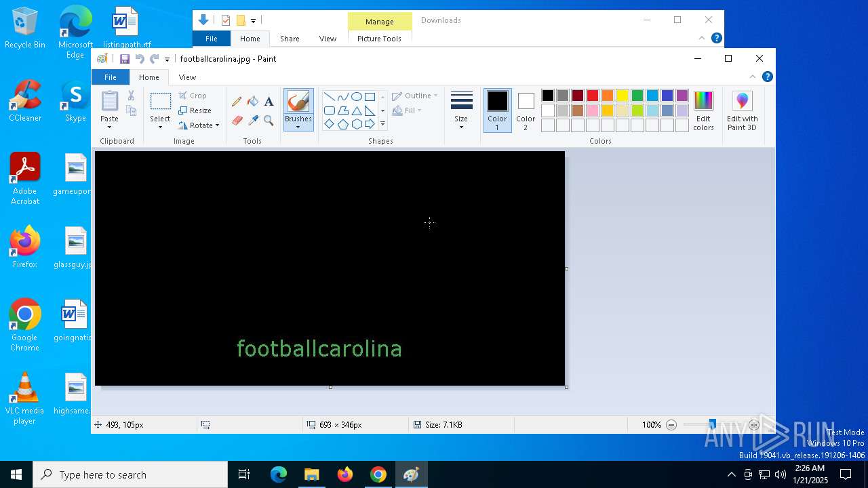Choose the Rounded rectangle shape

coord(329,110)
